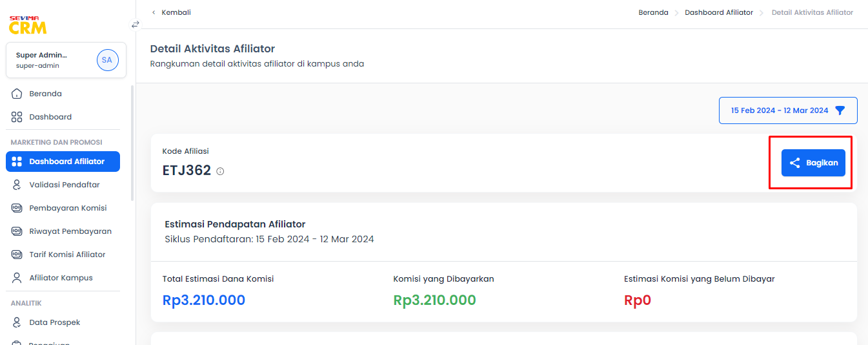868x345 pixels.
Task: Click the funnel filter icon
Action: tap(840, 110)
